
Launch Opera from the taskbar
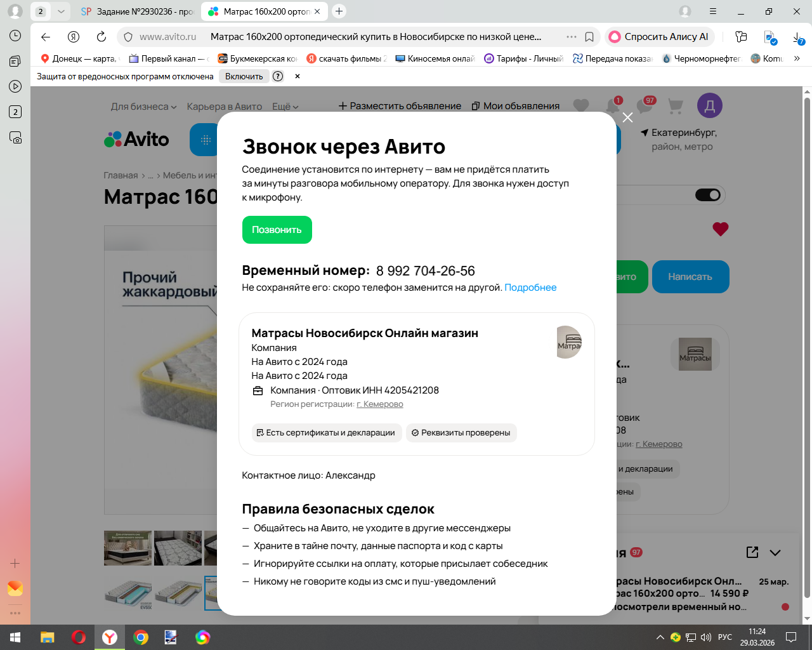(x=79, y=637)
